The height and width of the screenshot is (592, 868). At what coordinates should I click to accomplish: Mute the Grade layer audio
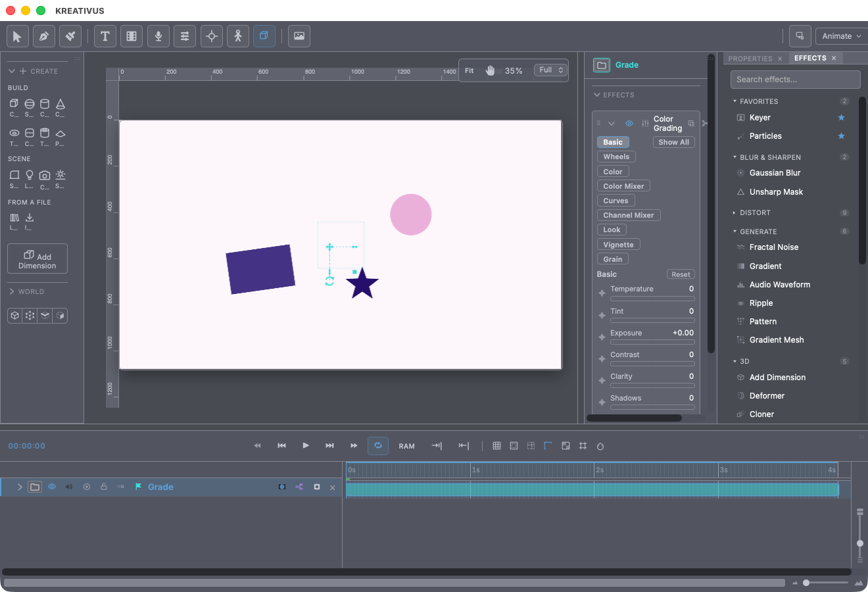click(69, 487)
